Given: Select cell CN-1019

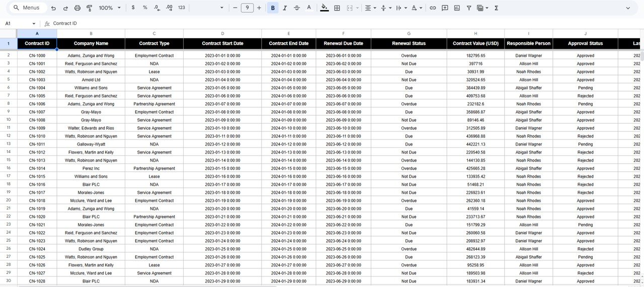Looking at the screenshot, I should click(x=37, y=209).
